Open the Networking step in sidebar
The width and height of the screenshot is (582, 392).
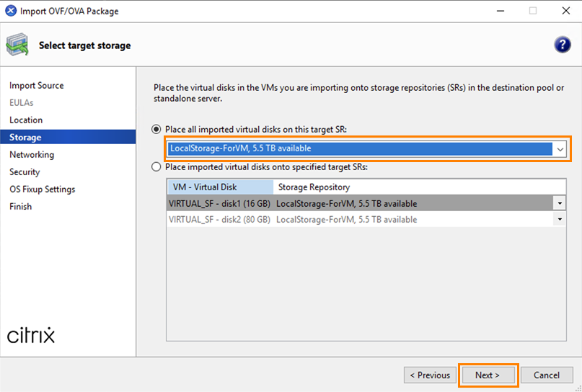point(32,155)
